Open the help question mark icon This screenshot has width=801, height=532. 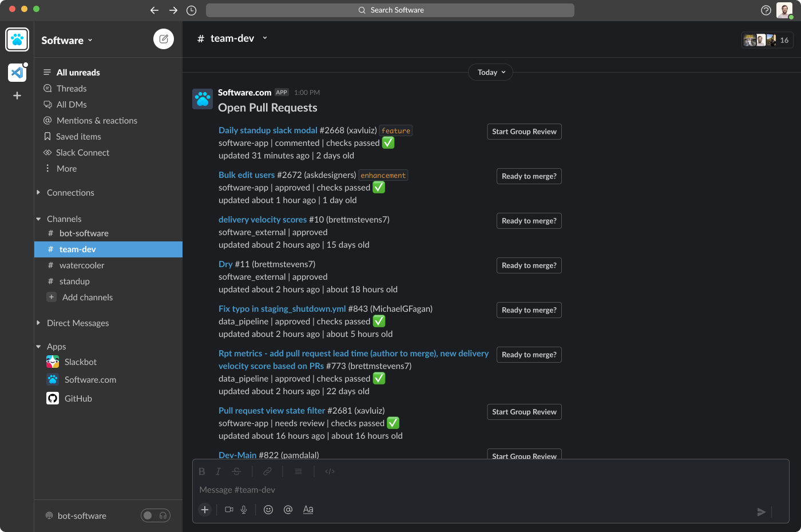[x=766, y=10]
